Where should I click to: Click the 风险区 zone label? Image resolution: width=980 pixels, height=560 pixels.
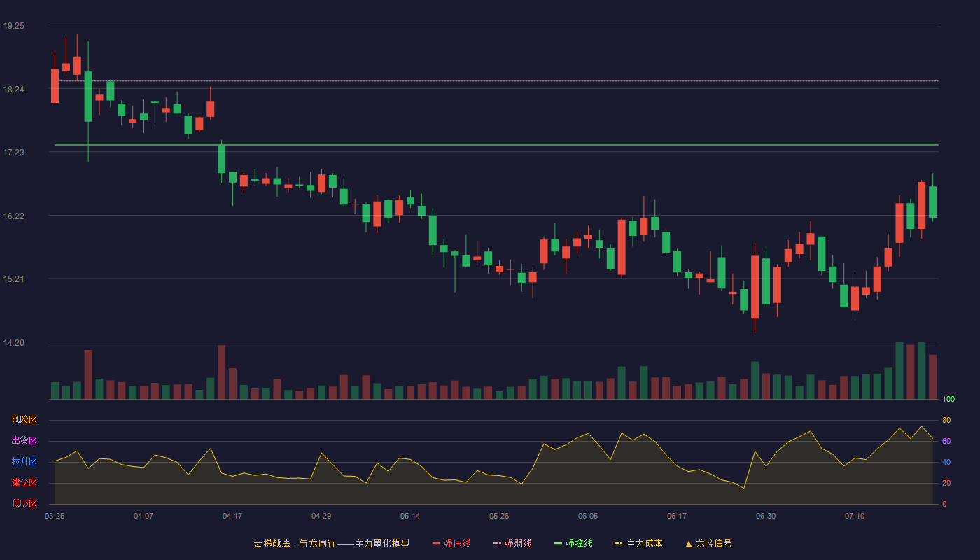coord(24,420)
